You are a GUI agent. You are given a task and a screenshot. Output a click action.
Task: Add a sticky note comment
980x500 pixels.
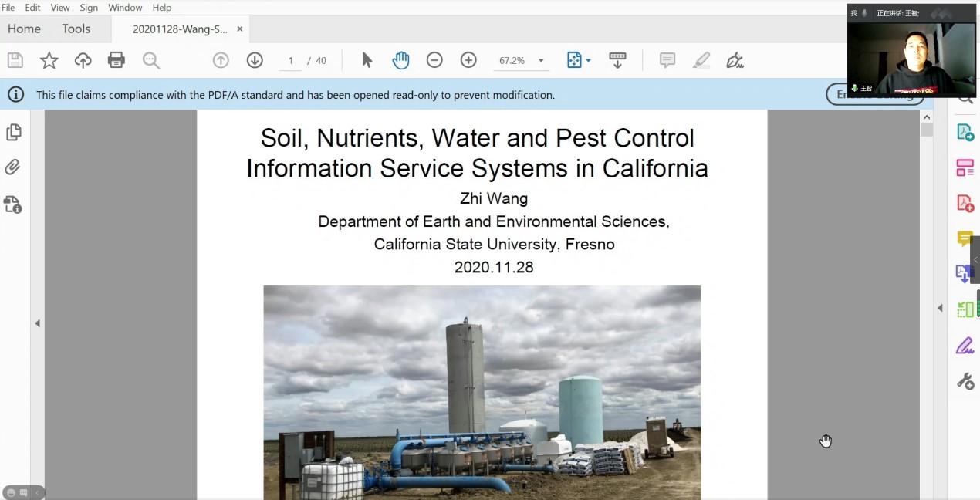tap(667, 60)
